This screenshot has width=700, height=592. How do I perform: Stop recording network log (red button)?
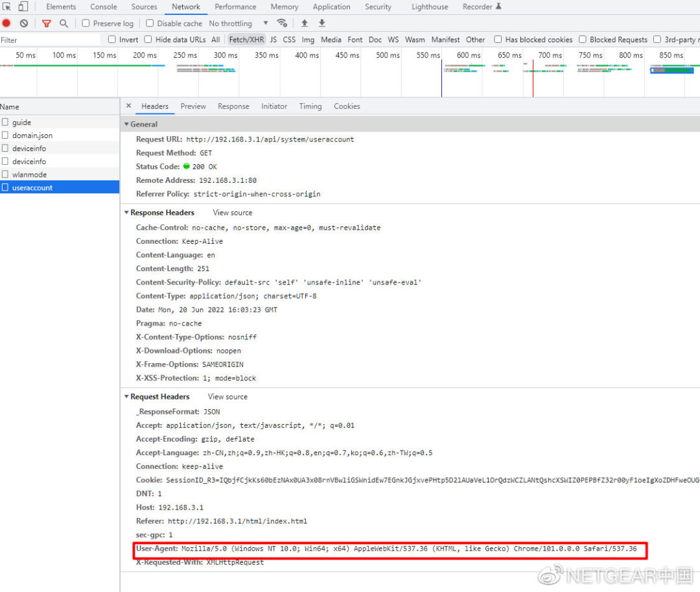click(6, 23)
